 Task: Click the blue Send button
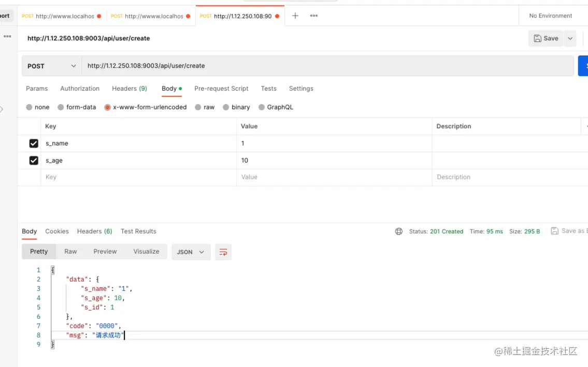coord(583,66)
